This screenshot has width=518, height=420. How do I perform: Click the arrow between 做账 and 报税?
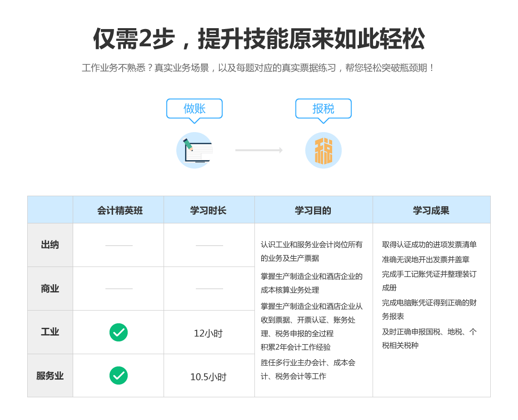point(259,150)
